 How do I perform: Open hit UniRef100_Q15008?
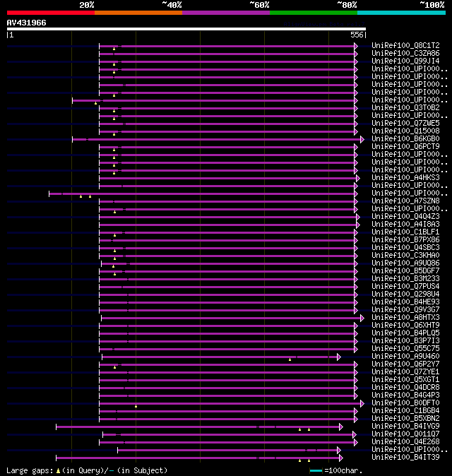click(405, 131)
